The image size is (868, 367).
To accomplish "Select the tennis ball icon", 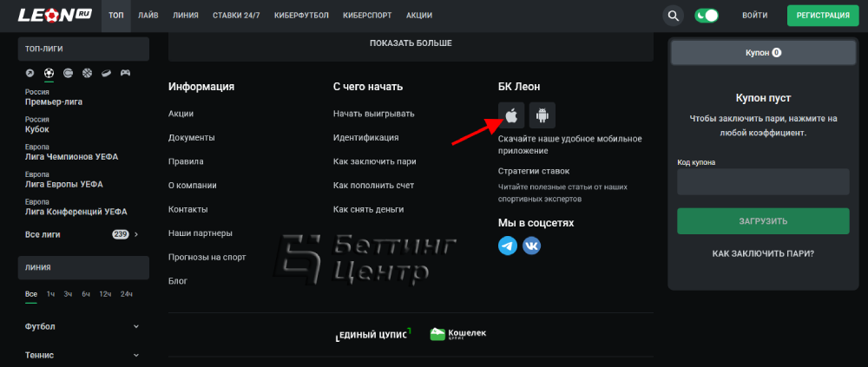I will pyautogui.click(x=68, y=73).
